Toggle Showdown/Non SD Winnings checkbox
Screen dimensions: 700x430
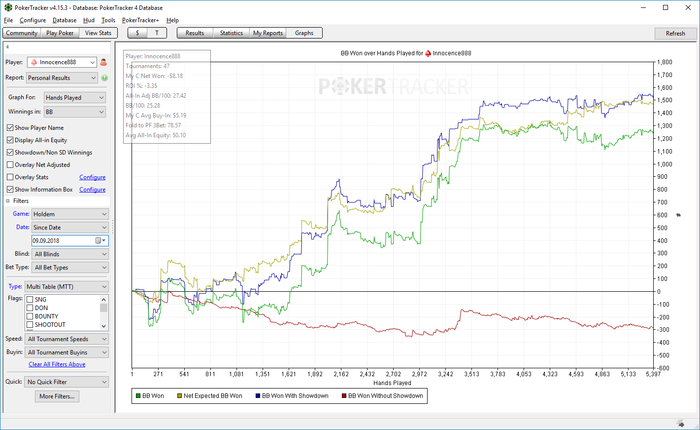(10, 152)
